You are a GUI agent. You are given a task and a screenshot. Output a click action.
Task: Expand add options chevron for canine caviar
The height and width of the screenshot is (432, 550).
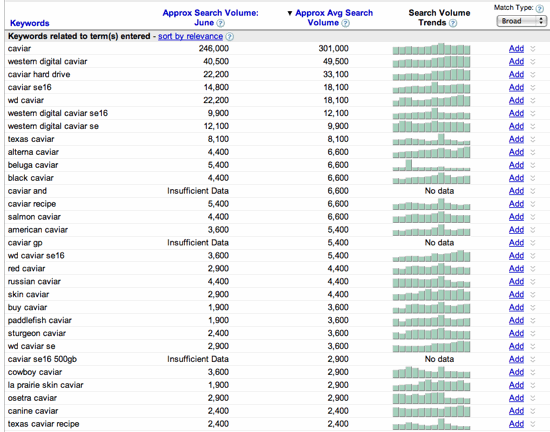pyautogui.click(x=533, y=411)
